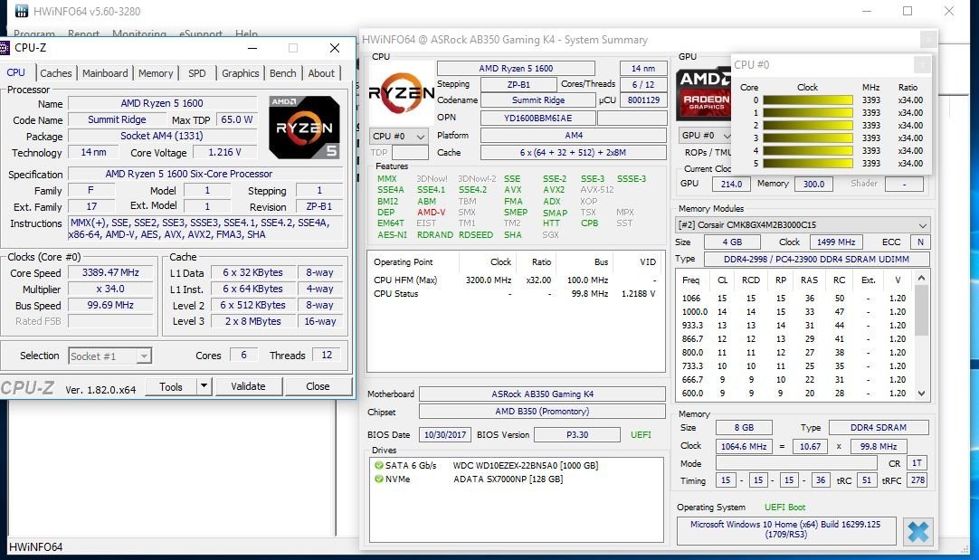
Task: Close the System Summary window
Action: tap(928, 39)
